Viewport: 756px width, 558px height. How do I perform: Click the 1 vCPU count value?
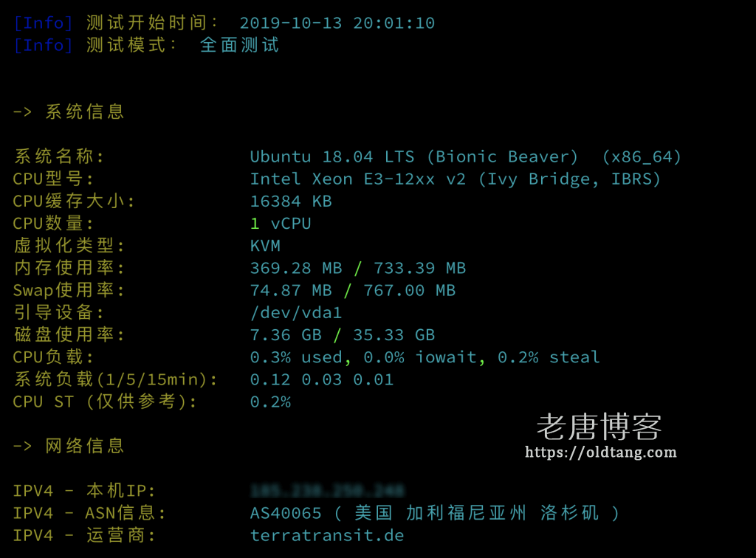pyautogui.click(x=281, y=224)
